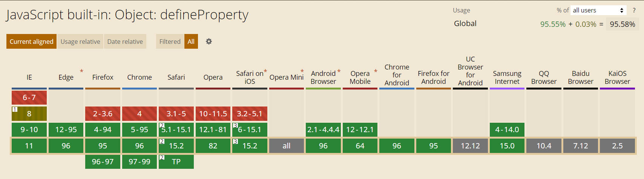
Task: Click note 2 marker on Safari TP
Action: [162, 157]
